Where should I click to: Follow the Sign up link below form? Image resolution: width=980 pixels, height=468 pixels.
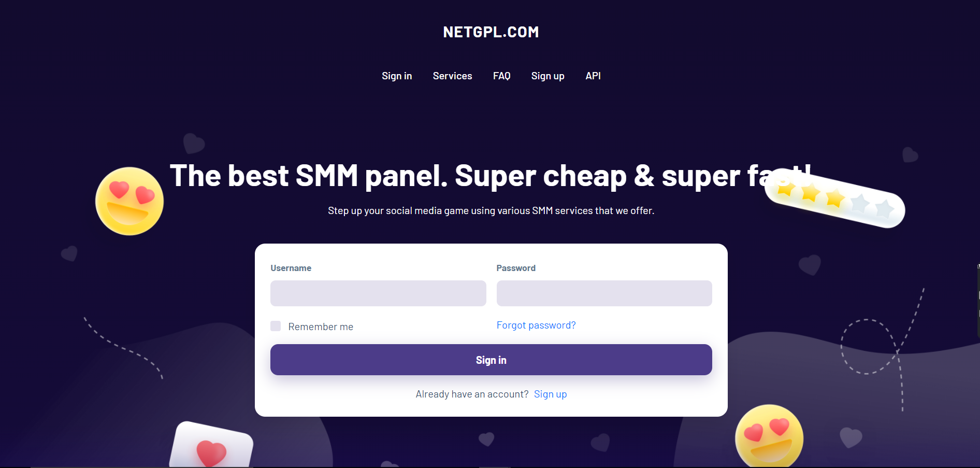click(x=550, y=394)
